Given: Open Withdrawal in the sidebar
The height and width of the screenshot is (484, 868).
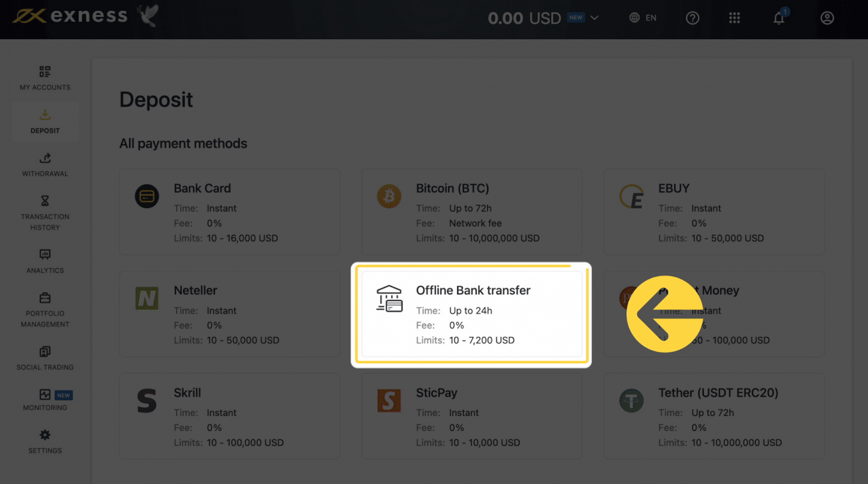Looking at the screenshot, I should coord(45,165).
